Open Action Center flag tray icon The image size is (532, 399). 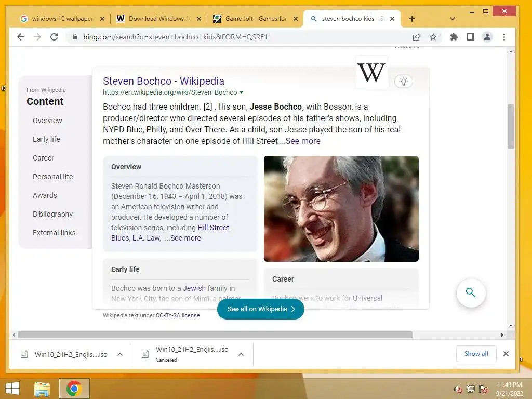point(483,389)
